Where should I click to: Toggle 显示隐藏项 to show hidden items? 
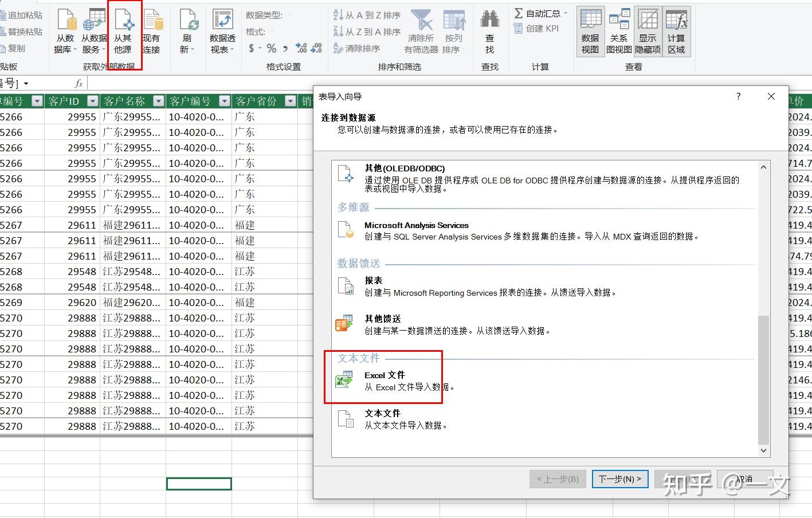tap(647, 32)
